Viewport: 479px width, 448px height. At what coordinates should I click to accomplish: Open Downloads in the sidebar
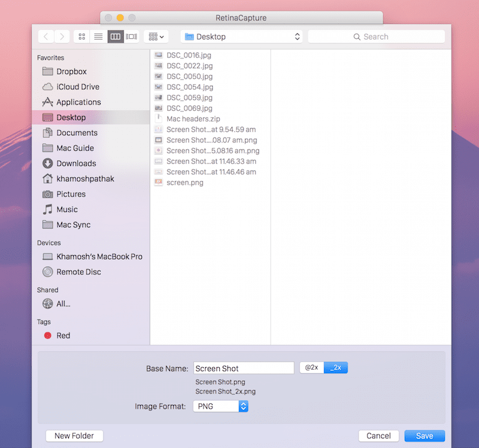click(x=90, y=164)
